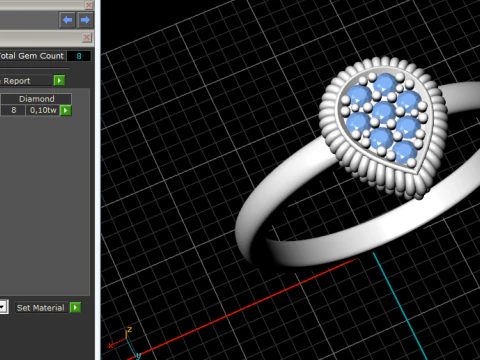Open the dropdown left of Set Material
Image resolution: width=480 pixels, height=360 pixels.
pyautogui.click(x=3, y=307)
